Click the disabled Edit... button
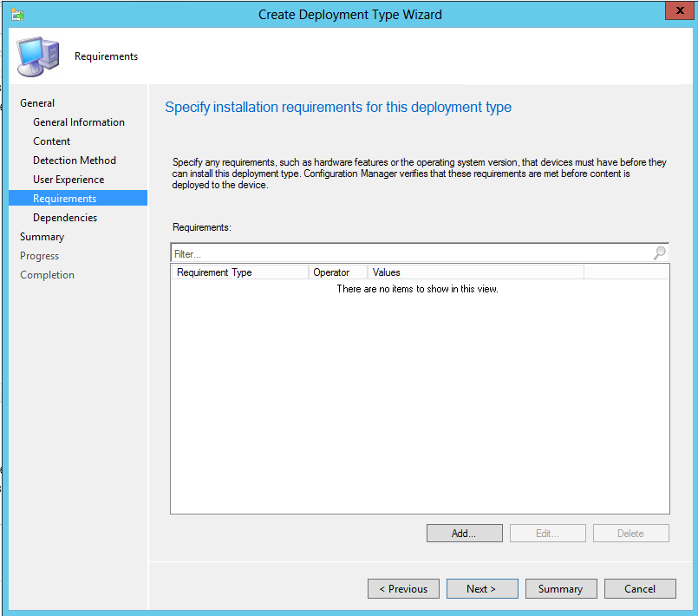 pyautogui.click(x=547, y=534)
